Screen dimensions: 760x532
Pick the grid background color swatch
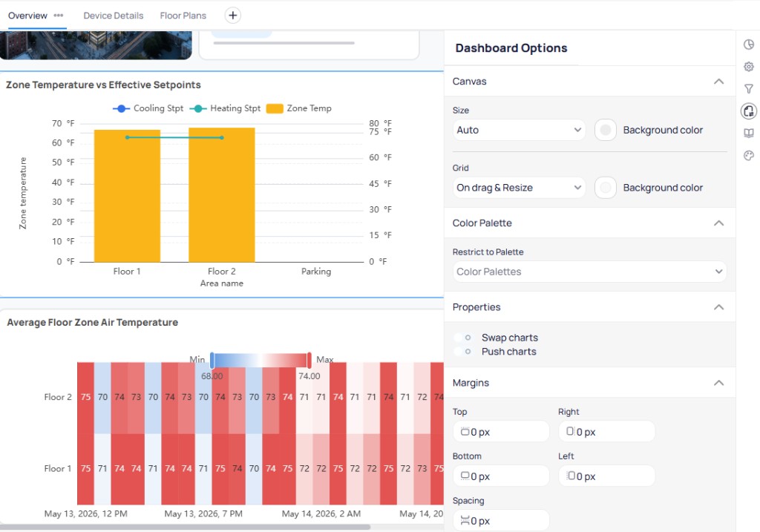606,188
